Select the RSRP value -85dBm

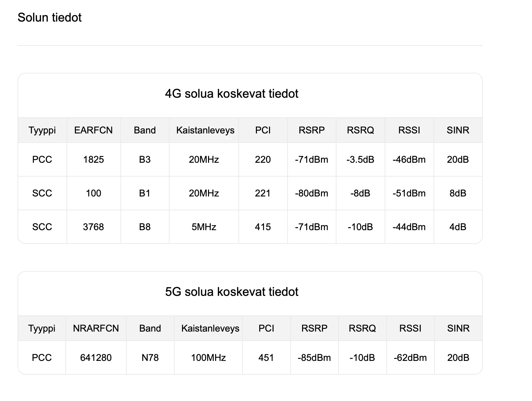coord(314,358)
